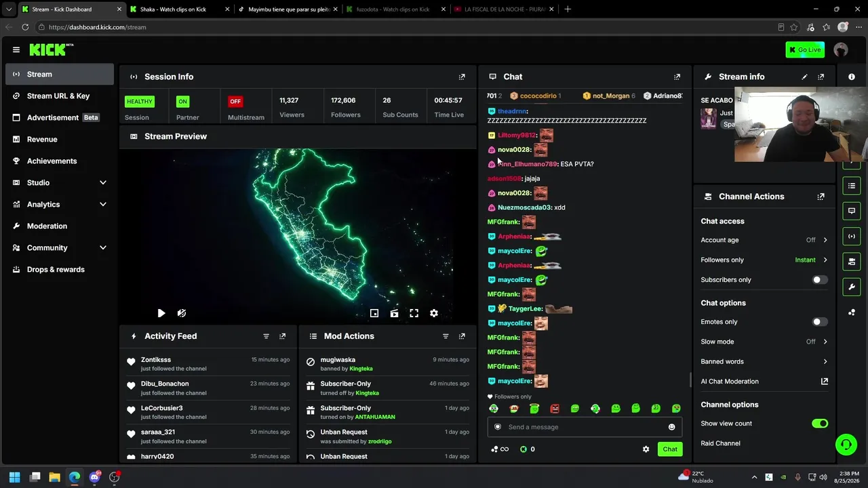
Task: Open Banned words settings
Action: coord(764,362)
